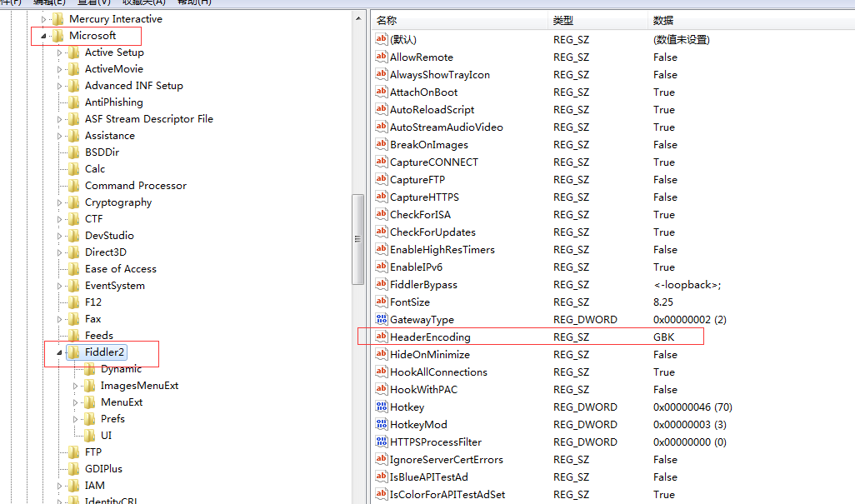Click the EnableIPv6 string value icon

click(x=381, y=267)
